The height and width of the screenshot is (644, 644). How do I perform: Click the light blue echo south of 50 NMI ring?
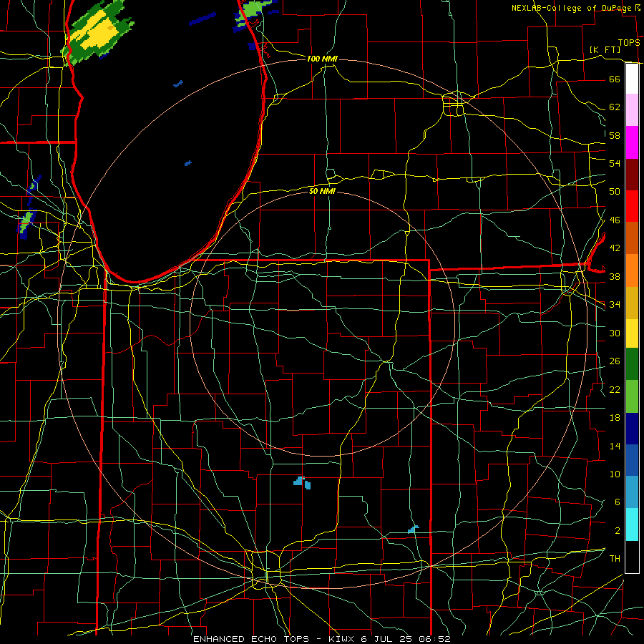(x=302, y=482)
